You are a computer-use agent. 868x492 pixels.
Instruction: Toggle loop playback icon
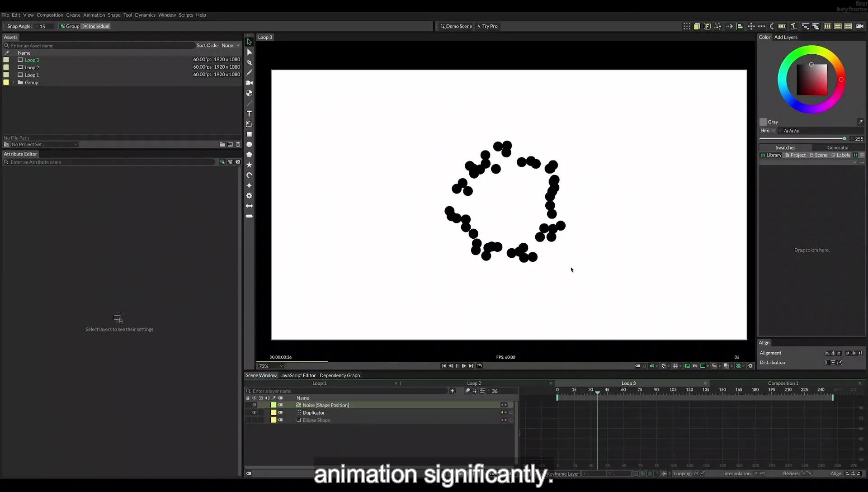tap(480, 366)
